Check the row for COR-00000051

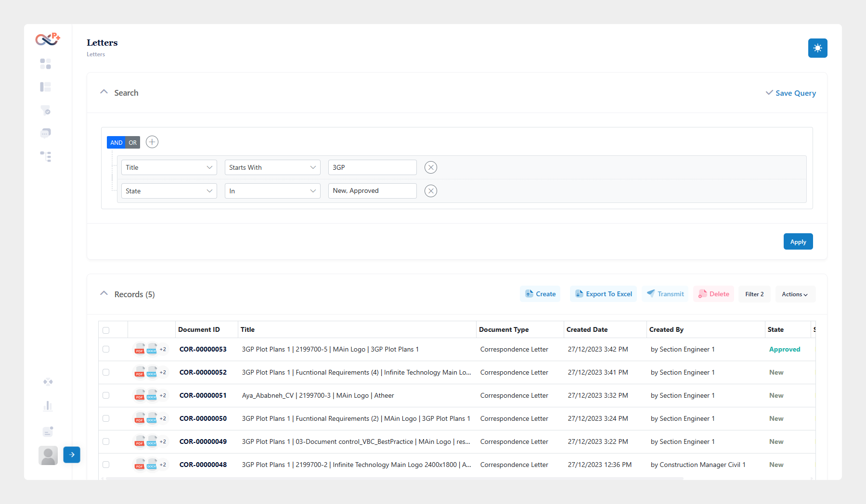[x=106, y=395]
